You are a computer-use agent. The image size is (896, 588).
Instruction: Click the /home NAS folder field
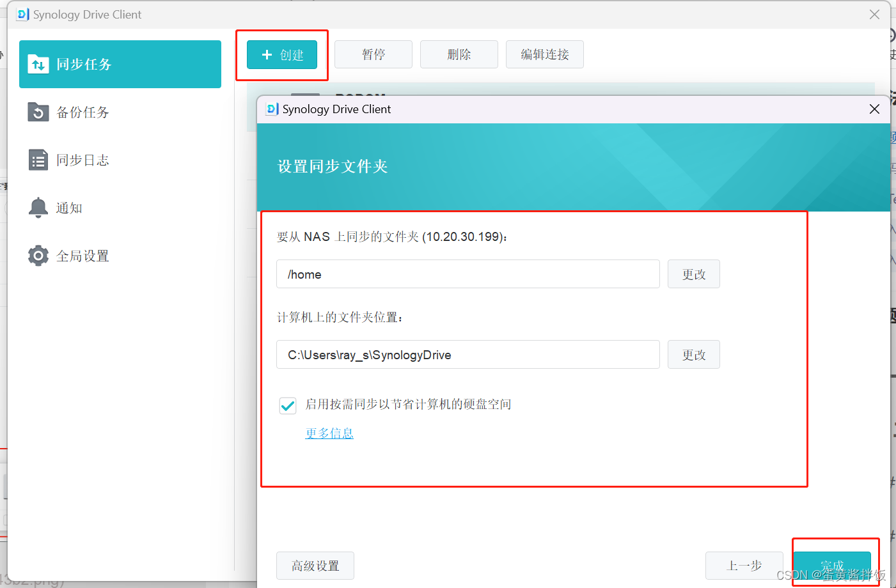click(x=468, y=274)
